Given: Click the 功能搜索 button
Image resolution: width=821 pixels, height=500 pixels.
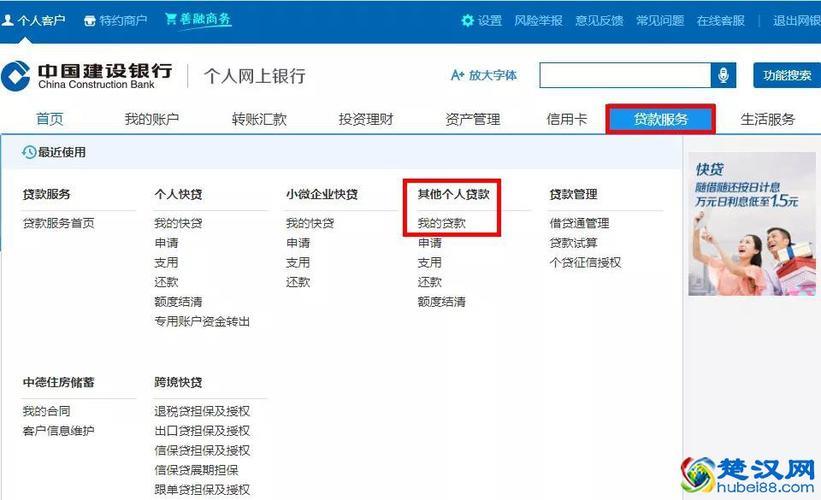Looking at the screenshot, I should [x=787, y=75].
